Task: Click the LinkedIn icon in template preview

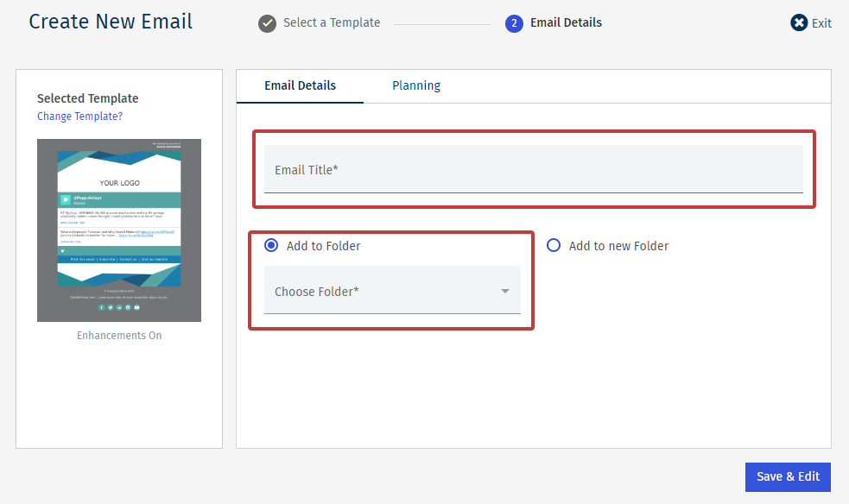Action: (x=119, y=307)
